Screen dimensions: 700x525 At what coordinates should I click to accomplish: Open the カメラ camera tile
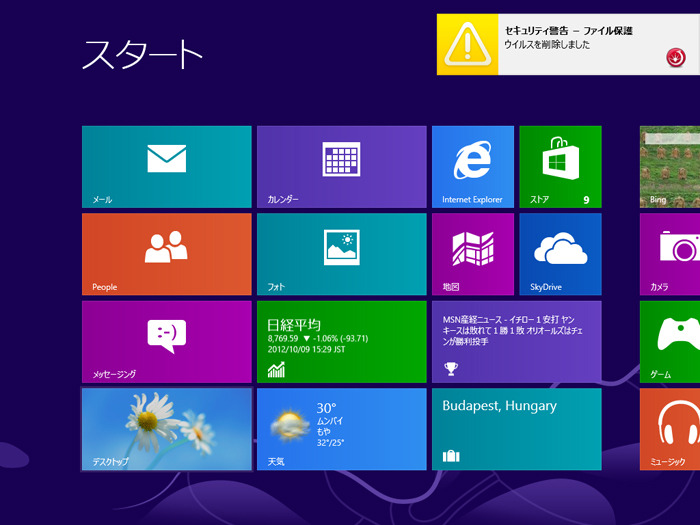click(x=670, y=254)
